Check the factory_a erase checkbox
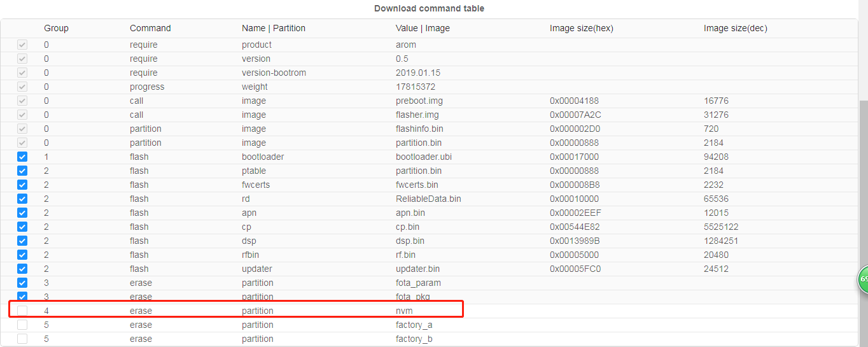Image resolution: width=868 pixels, height=347 pixels. [x=22, y=325]
